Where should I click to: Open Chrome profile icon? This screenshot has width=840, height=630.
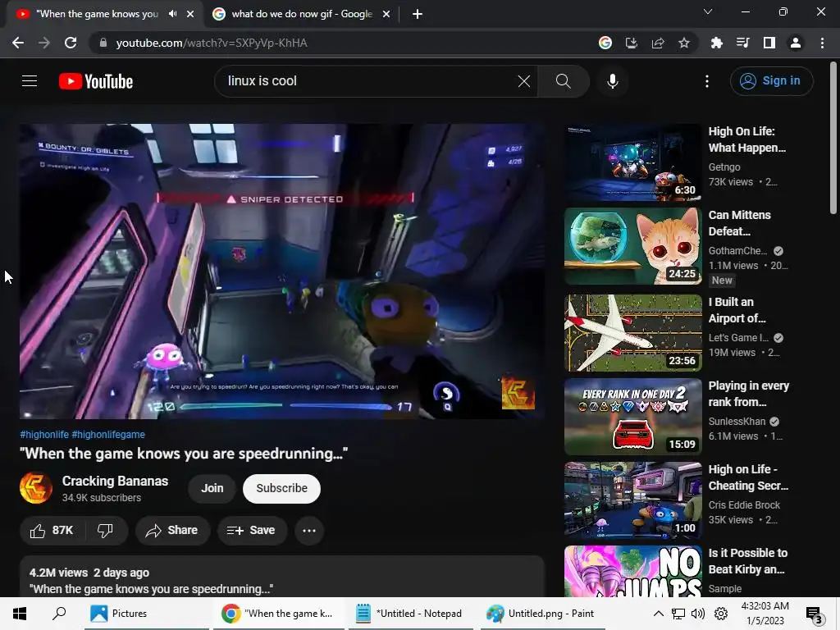[x=795, y=43]
